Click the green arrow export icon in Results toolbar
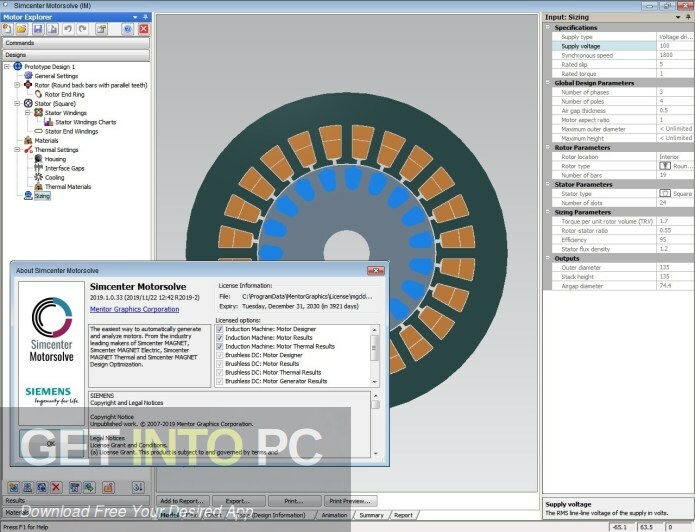The height and width of the screenshot is (532, 695). tap(89, 487)
